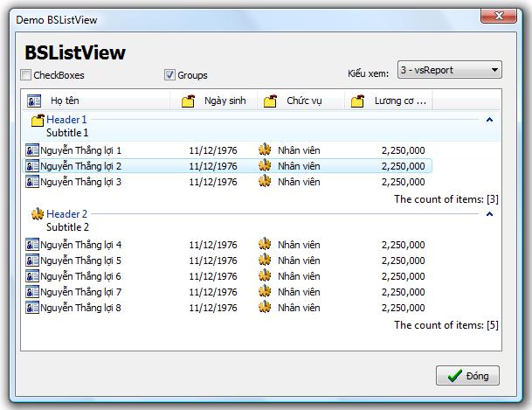The height and width of the screenshot is (410, 532).
Task: Click gear icon in Nguyễn Thắng lợi 2 row
Action: [x=265, y=165]
